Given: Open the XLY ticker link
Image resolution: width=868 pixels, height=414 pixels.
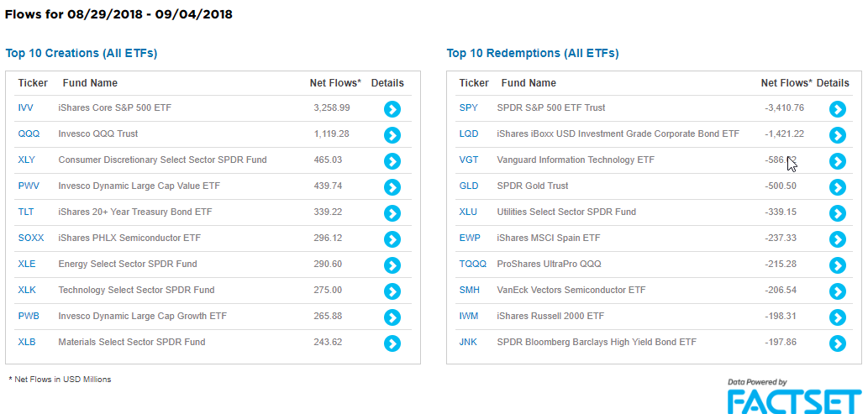Looking at the screenshot, I should (x=27, y=160).
